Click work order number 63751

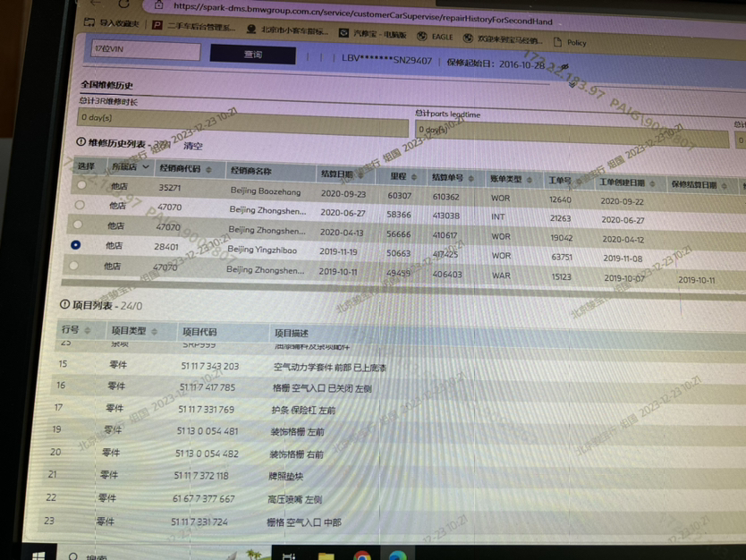point(562,257)
